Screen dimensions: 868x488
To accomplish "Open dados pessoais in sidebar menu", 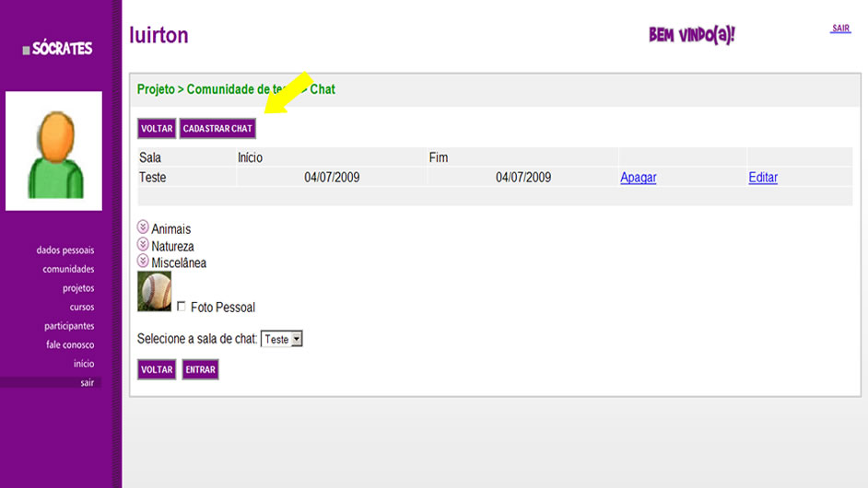I will pos(65,250).
